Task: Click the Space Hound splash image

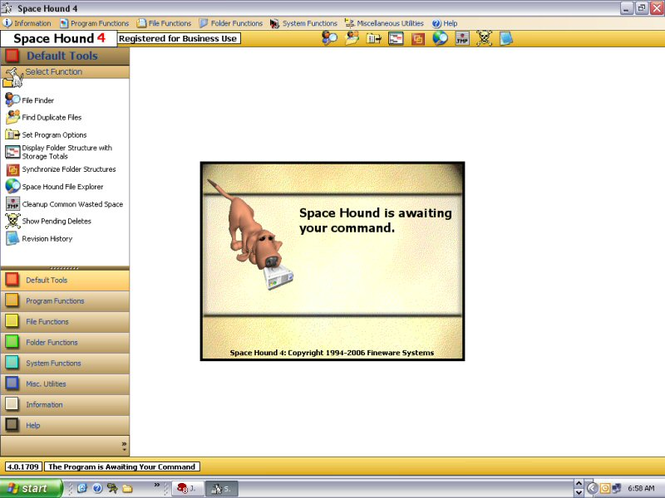Action: click(332, 261)
